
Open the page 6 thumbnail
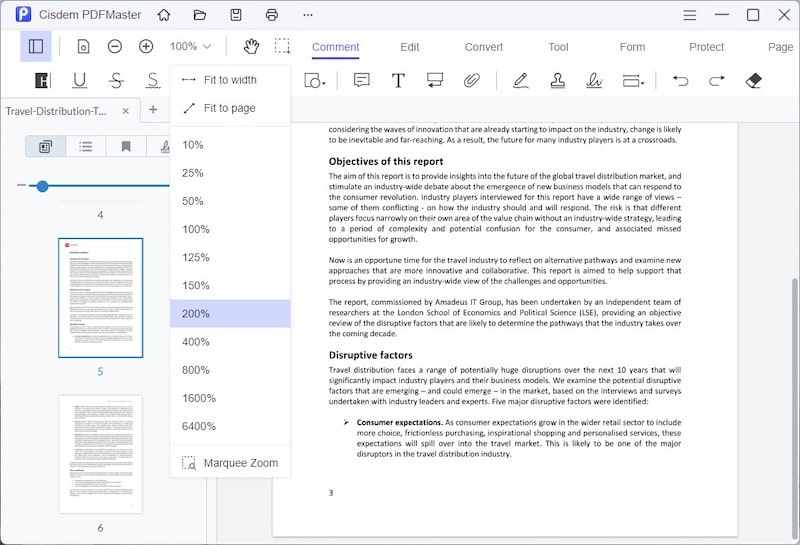coord(101,454)
